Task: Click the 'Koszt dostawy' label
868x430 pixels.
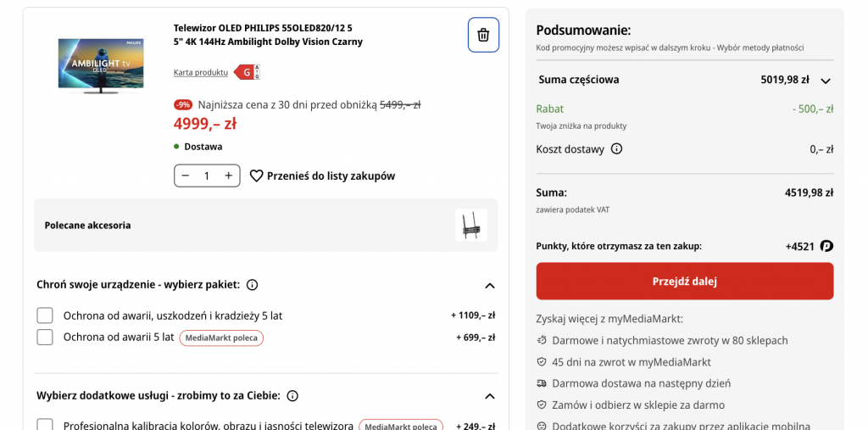Action: (x=570, y=149)
